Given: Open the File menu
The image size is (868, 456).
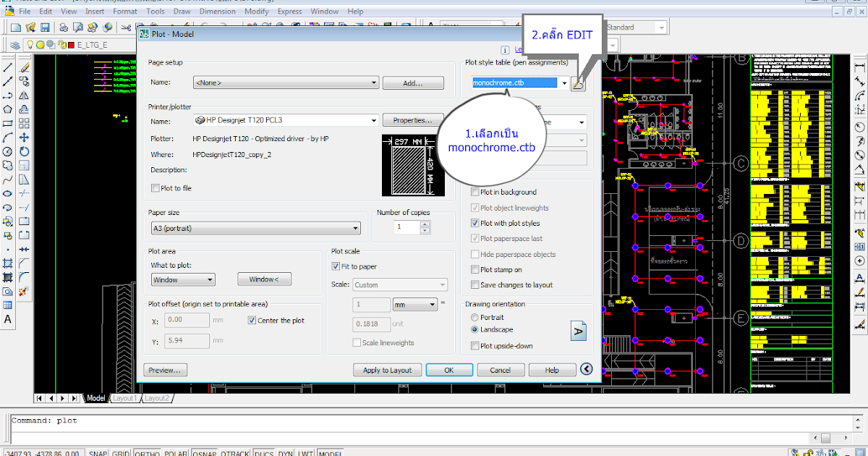Looking at the screenshot, I should 25,12.
